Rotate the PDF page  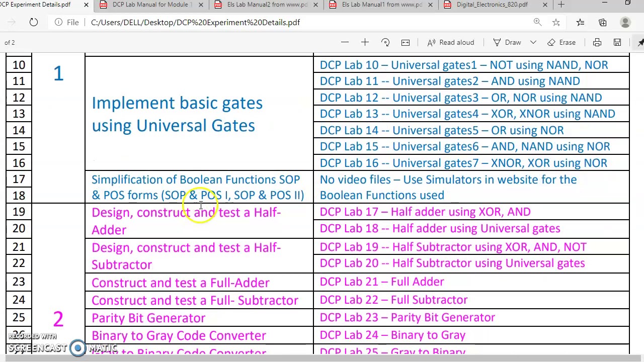(385, 42)
